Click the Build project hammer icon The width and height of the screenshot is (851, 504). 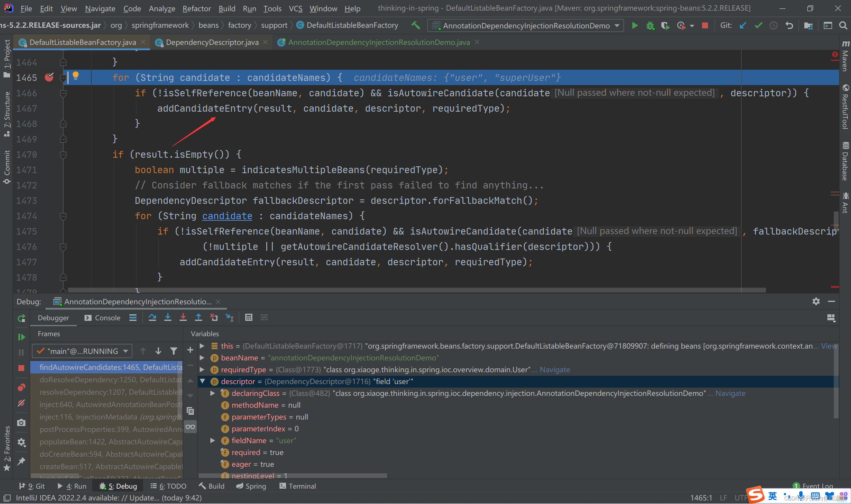(416, 25)
